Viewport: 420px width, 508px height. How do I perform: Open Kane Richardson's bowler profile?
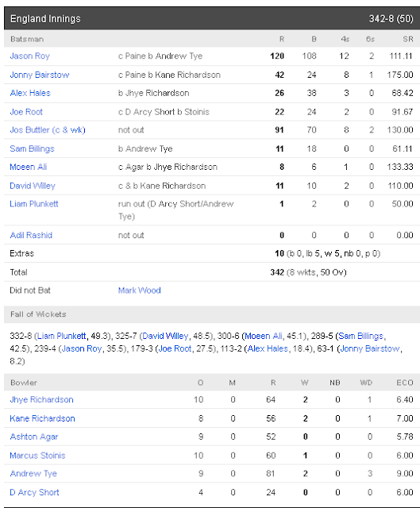point(42,418)
